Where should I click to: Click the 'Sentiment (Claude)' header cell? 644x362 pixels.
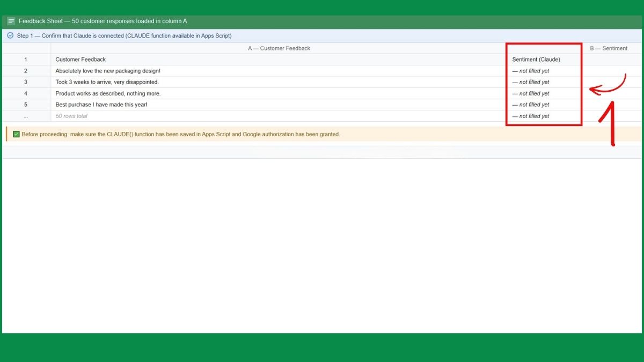pyautogui.click(x=545, y=60)
